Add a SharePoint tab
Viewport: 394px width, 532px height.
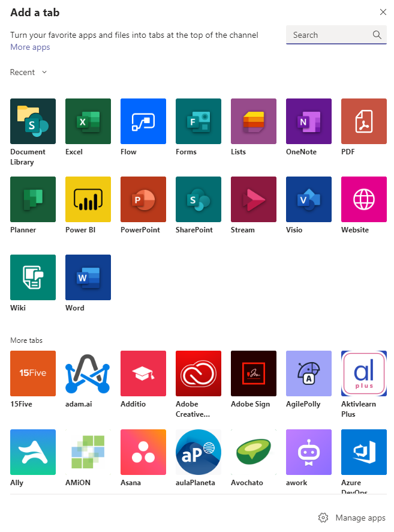pos(198,199)
